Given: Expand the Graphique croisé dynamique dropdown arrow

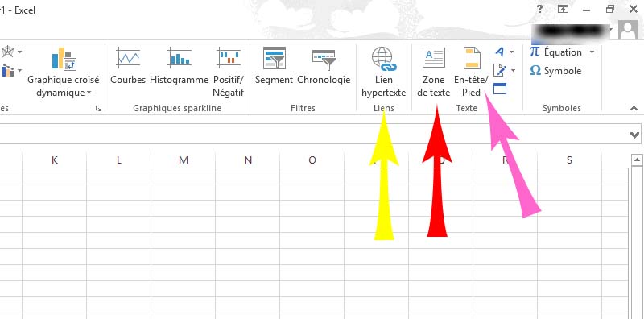Looking at the screenshot, I should (89, 93).
